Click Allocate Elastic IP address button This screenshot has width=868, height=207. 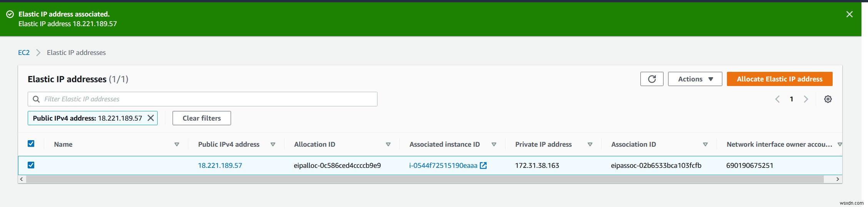[x=780, y=79]
